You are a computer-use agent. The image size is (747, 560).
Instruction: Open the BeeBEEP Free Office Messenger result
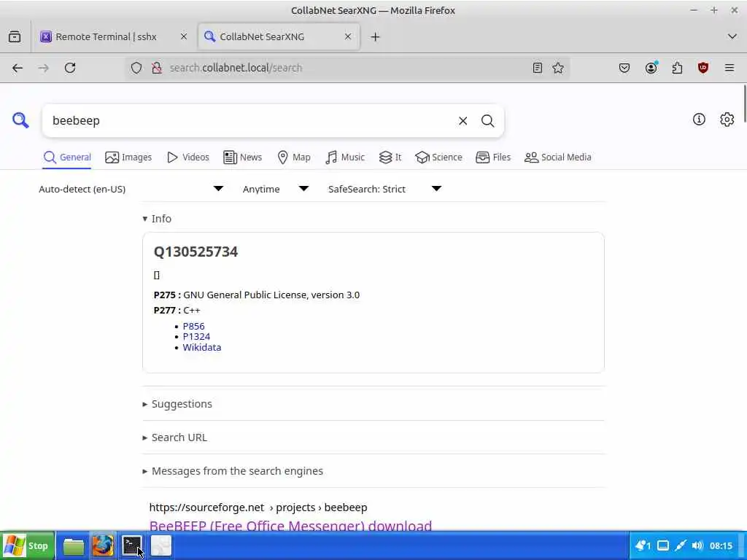click(290, 526)
